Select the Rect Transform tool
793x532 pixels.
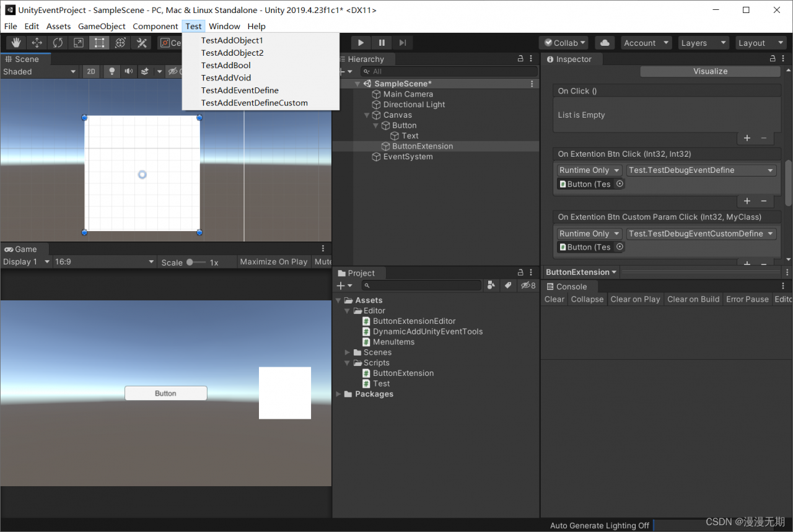(99, 42)
